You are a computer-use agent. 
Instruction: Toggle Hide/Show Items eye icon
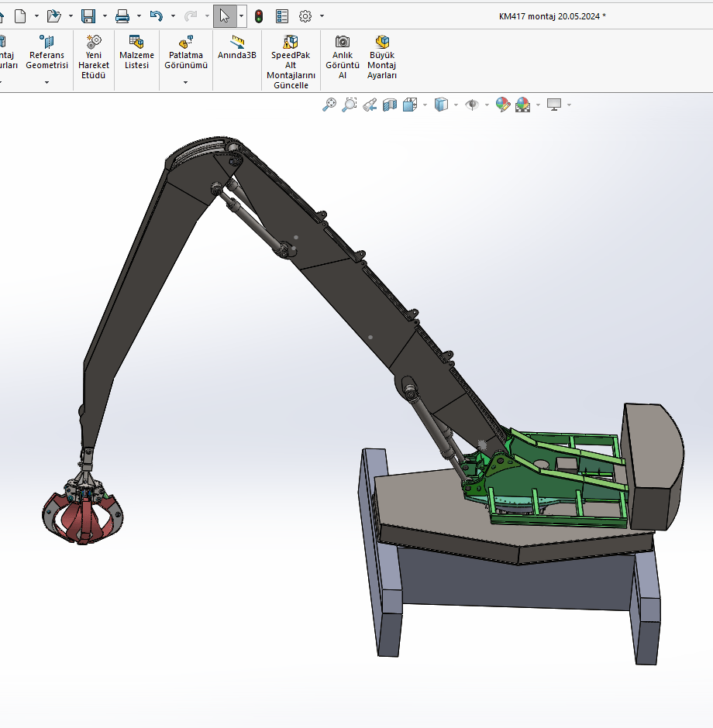tap(472, 105)
